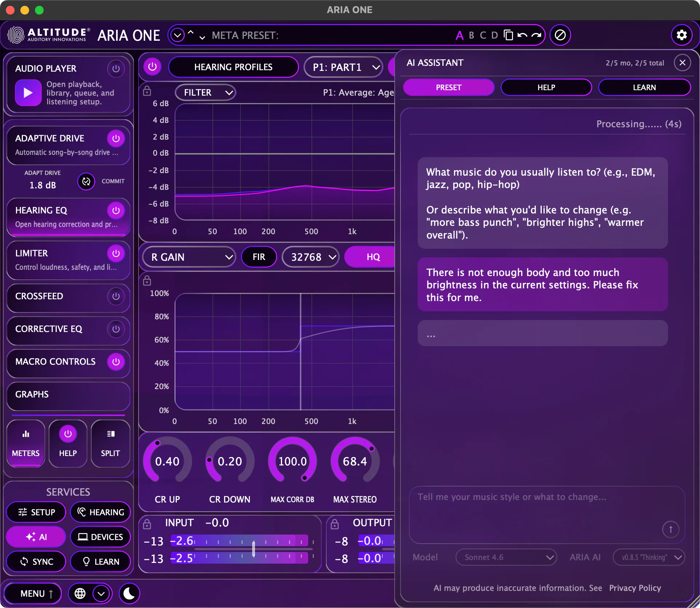Image resolution: width=700 pixels, height=608 pixels.
Task: Click the bypass slashed-circle icon
Action: coord(560,35)
